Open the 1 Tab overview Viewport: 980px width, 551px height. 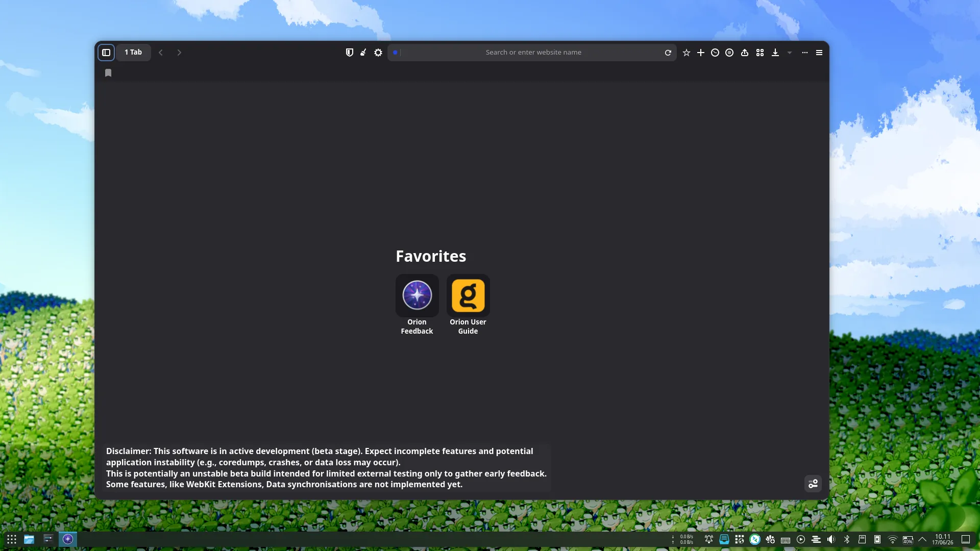click(x=133, y=53)
